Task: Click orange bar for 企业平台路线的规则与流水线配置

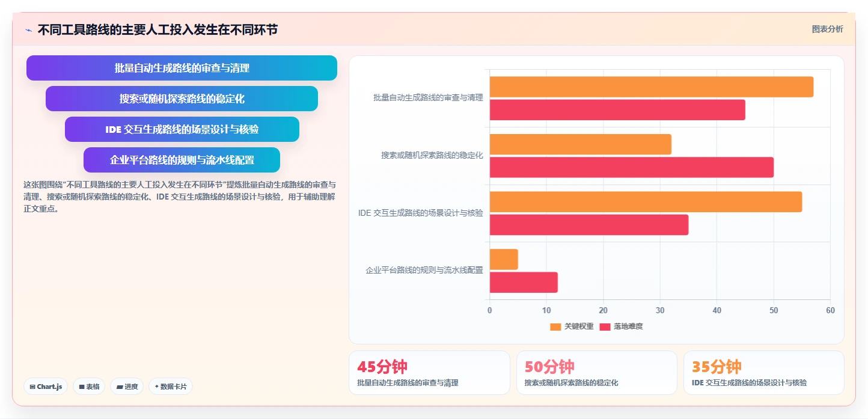Action: (x=504, y=259)
